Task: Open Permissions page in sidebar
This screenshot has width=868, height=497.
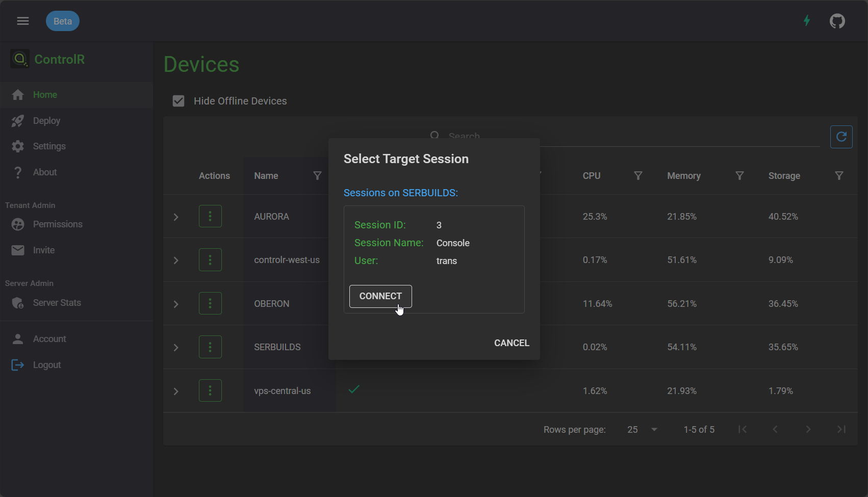Action: tap(76, 224)
